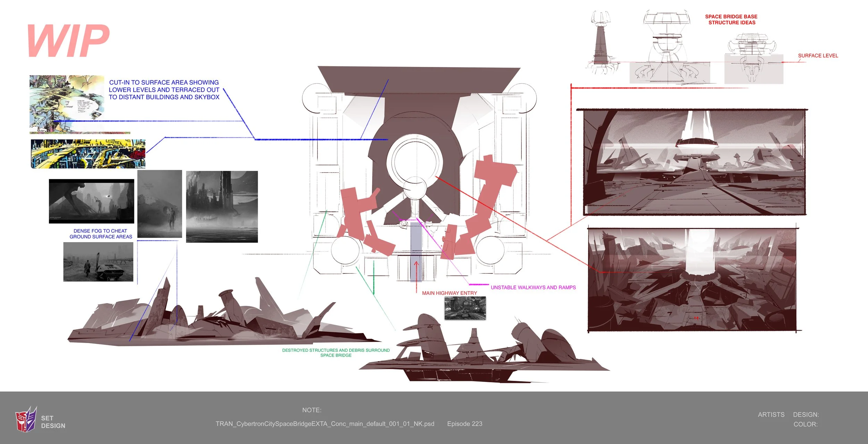Viewport: 868px width, 444px height.
Task: Click the 'NOTE:' footer label
Action: click(x=312, y=410)
